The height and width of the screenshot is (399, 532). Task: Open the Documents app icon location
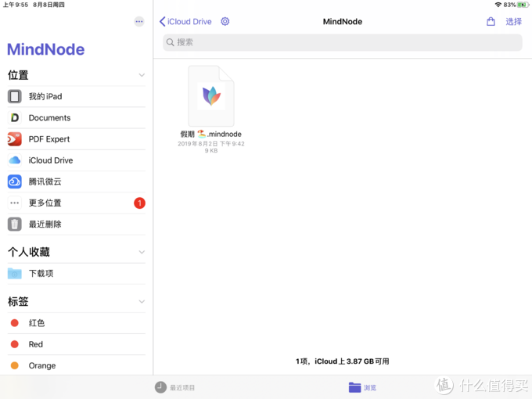(x=15, y=117)
